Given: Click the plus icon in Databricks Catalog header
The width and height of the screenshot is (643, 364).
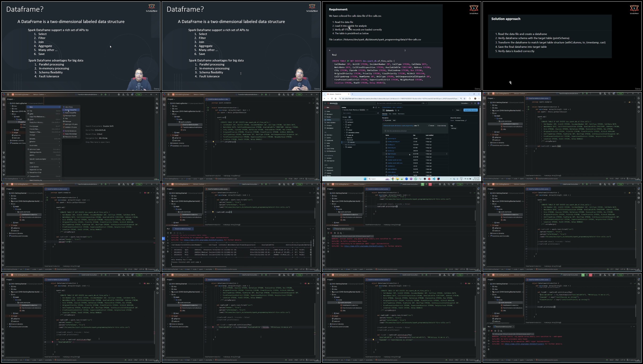Looking at the screenshot, I should coord(379,107).
